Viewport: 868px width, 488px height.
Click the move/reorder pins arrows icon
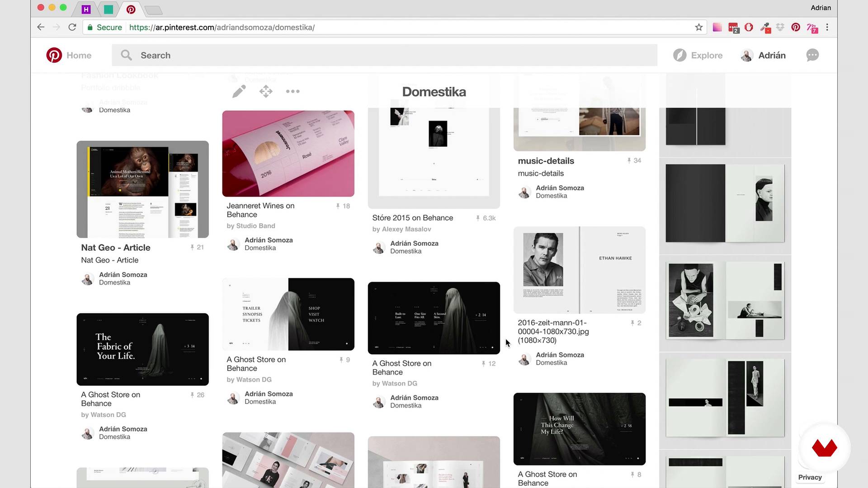[266, 91]
